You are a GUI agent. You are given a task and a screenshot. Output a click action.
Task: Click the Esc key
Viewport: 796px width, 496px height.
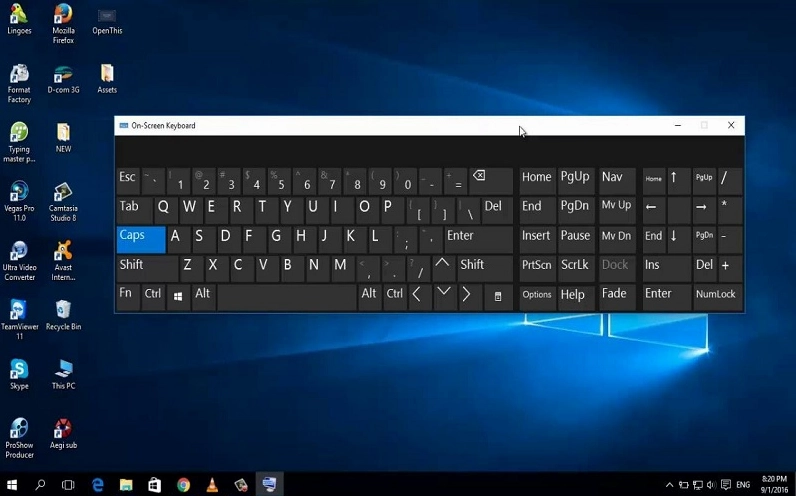point(128,181)
